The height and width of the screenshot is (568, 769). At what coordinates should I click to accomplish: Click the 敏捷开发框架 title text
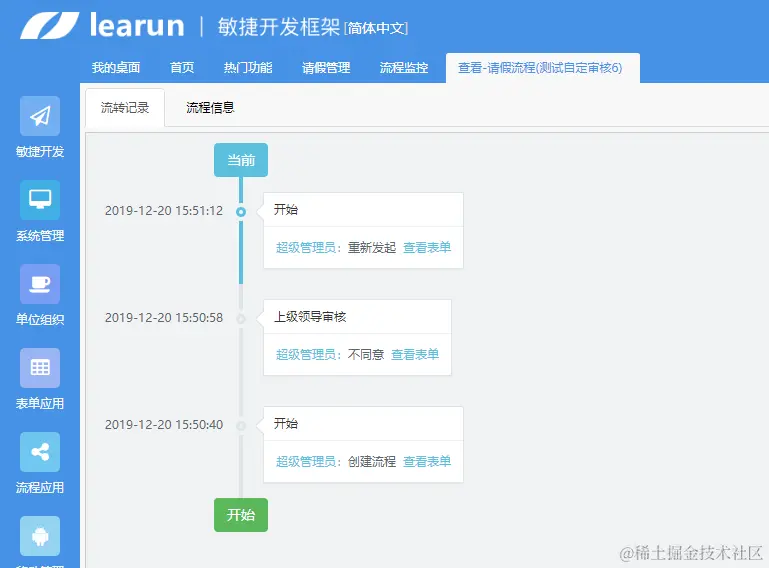click(x=279, y=26)
